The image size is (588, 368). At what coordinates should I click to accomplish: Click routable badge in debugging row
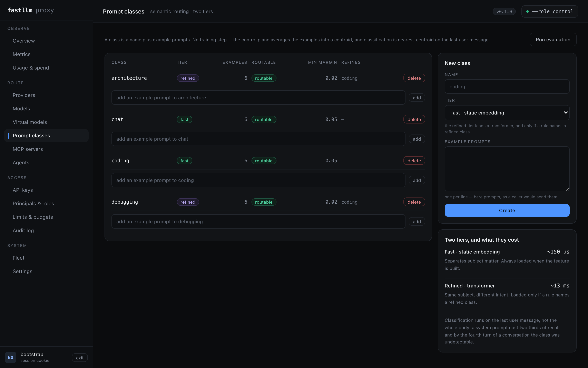pyautogui.click(x=264, y=202)
